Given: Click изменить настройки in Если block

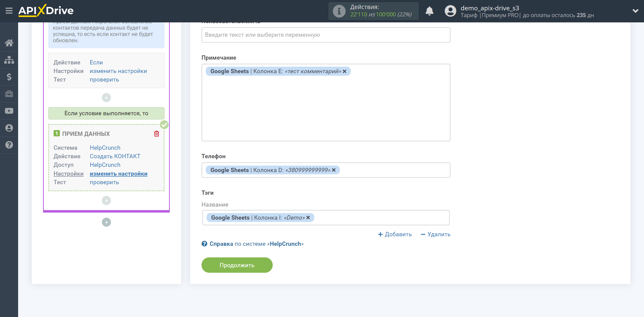Looking at the screenshot, I should tap(118, 71).
